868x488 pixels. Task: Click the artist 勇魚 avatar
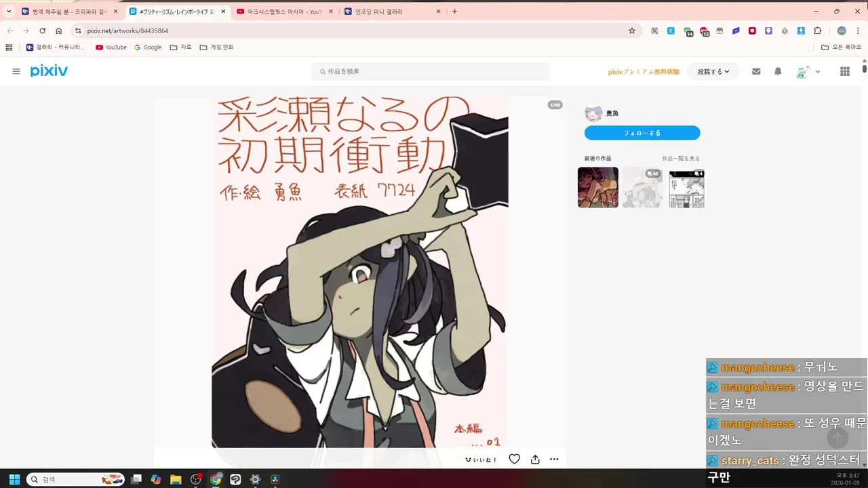593,113
